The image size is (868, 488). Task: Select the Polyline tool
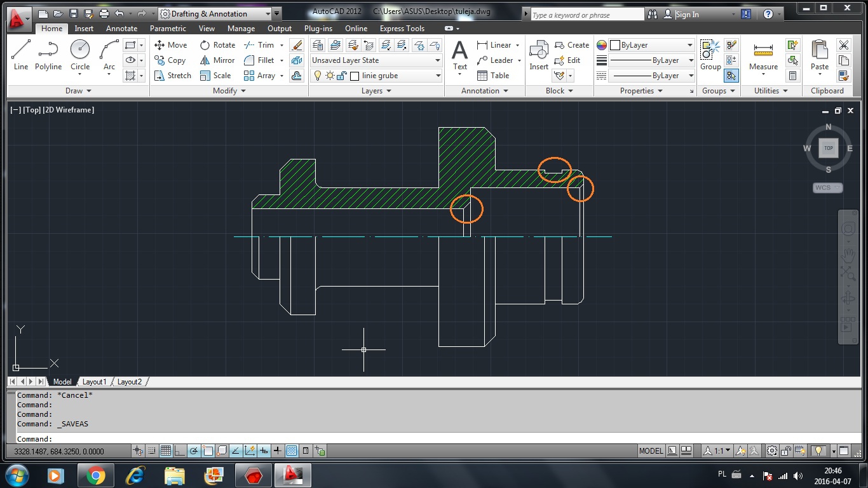pos(48,55)
